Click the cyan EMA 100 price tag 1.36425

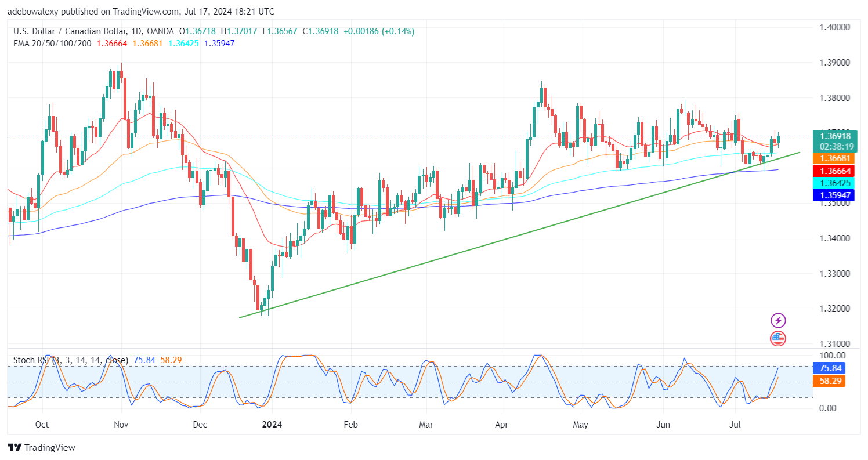coord(834,183)
